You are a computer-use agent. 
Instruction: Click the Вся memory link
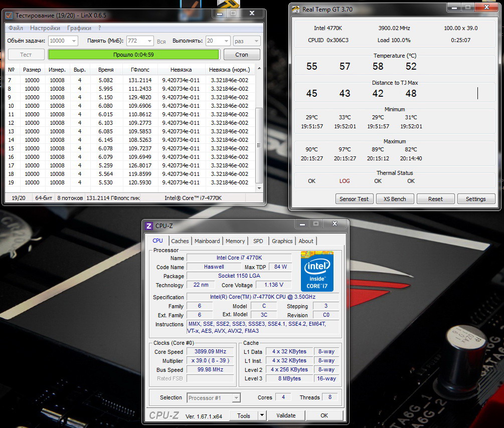[x=161, y=42]
